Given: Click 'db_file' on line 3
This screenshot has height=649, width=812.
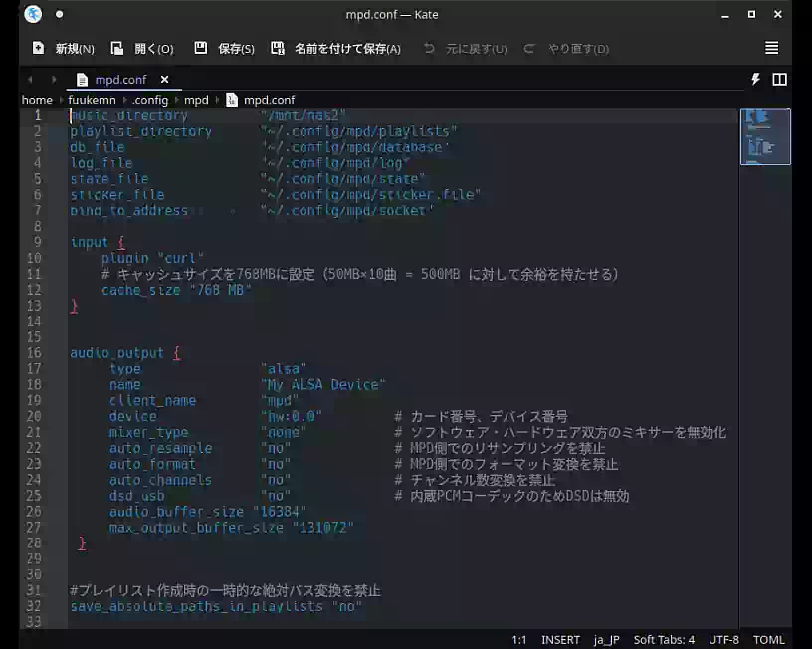Looking at the screenshot, I should [x=98, y=147].
